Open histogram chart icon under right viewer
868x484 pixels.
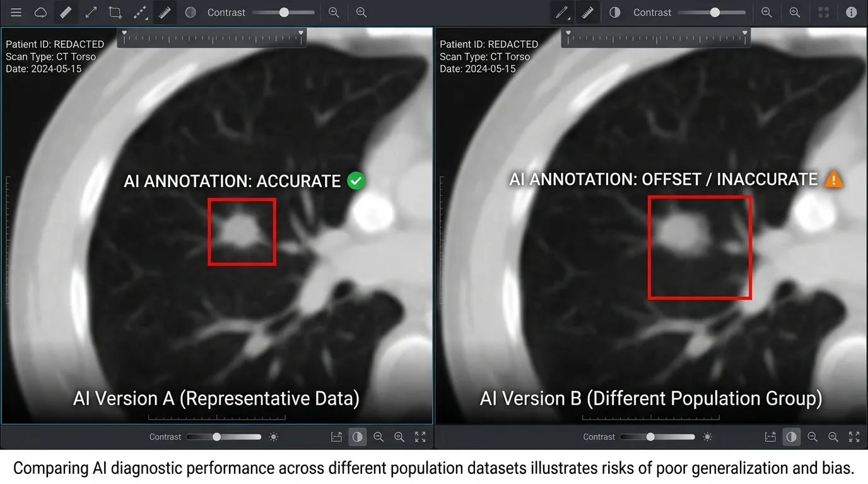(x=770, y=437)
